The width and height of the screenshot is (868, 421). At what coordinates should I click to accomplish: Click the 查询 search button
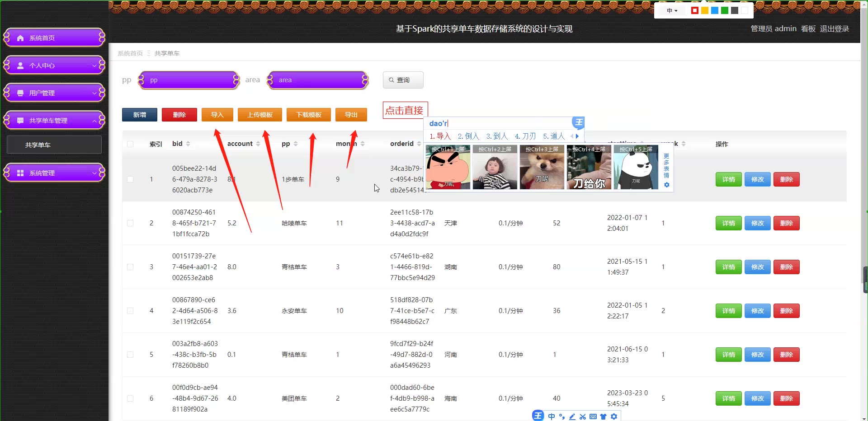tap(403, 80)
